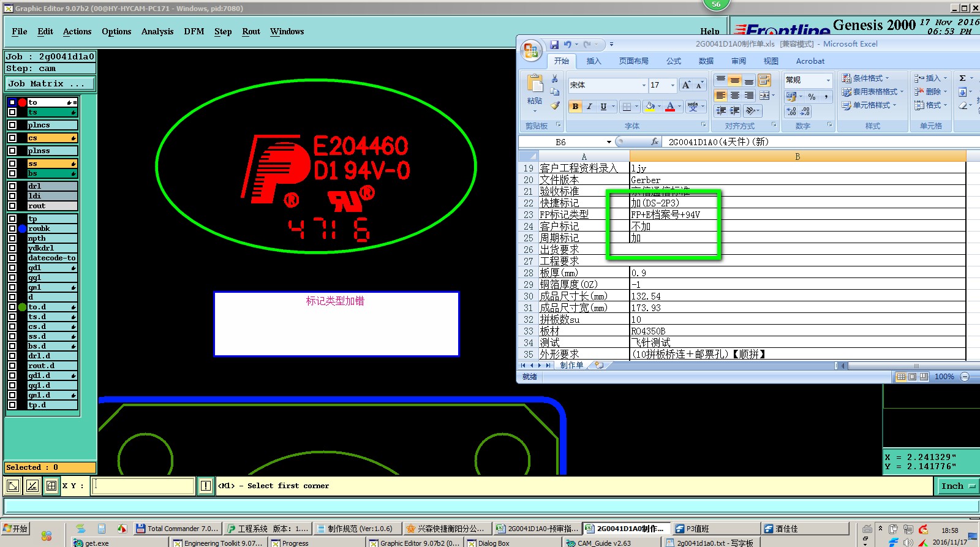This screenshot has width=980, height=547.
Task: Toggle the checkbox for layer mpth
Action: tap(12, 238)
